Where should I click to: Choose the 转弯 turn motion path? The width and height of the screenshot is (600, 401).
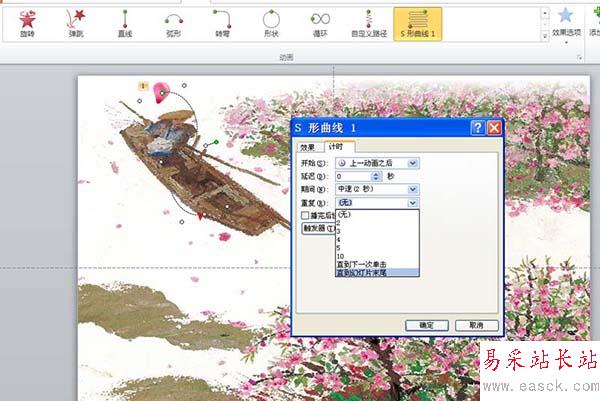tap(222, 24)
